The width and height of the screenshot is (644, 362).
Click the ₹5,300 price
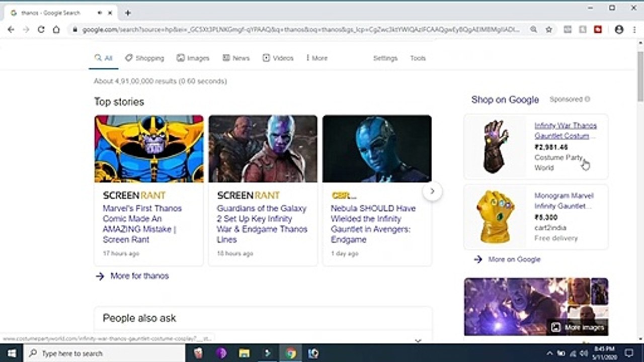pyautogui.click(x=546, y=218)
